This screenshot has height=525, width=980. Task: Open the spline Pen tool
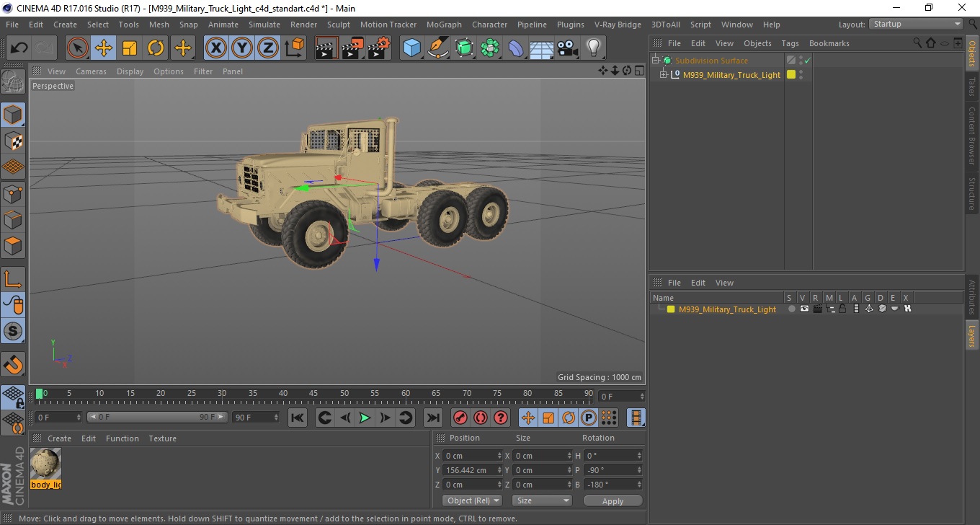[x=438, y=48]
